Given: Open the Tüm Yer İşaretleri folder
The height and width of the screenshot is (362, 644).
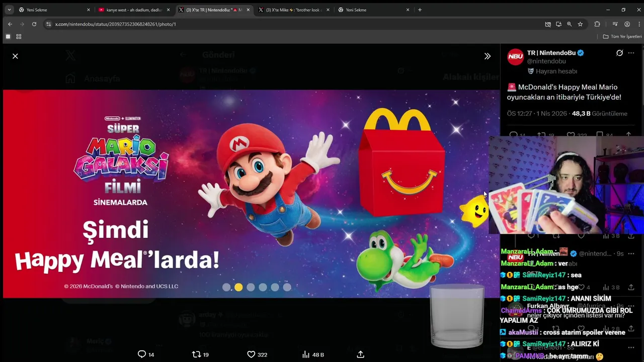Looking at the screenshot, I should pos(622,37).
